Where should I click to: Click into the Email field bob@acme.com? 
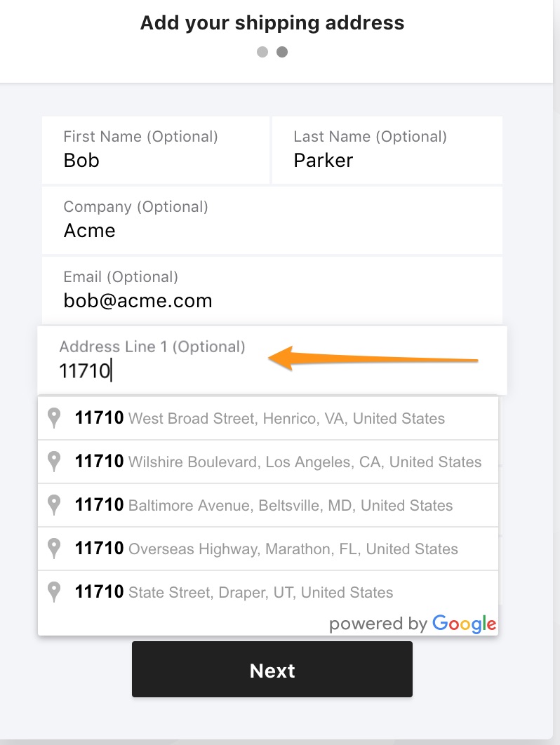[272, 290]
